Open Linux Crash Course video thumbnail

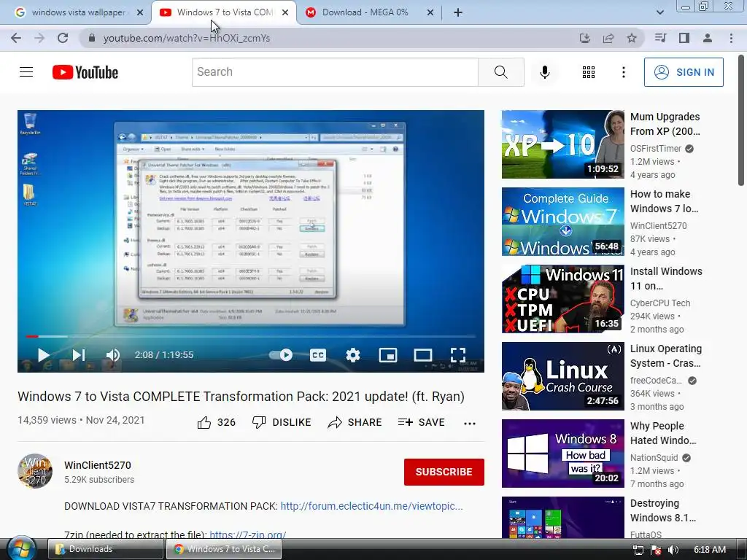click(x=562, y=376)
